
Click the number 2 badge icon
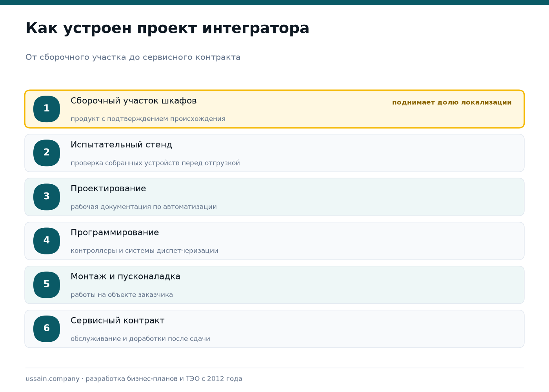[x=47, y=153]
